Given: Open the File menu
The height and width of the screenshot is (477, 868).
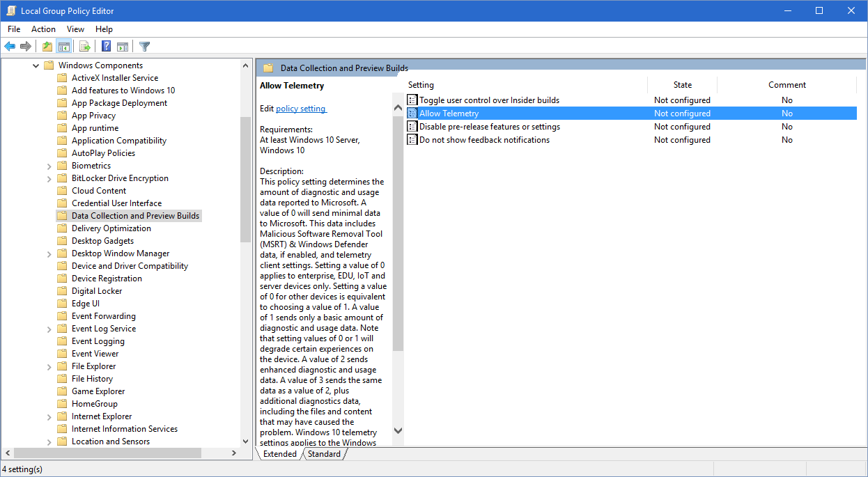Looking at the screenshot, I should [x=14, y=29].
